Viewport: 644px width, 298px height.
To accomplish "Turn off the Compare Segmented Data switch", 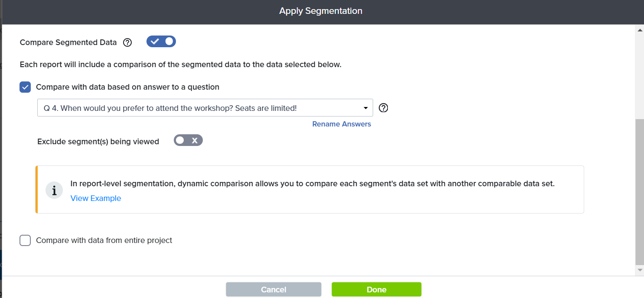I will (x=161, y=42).
